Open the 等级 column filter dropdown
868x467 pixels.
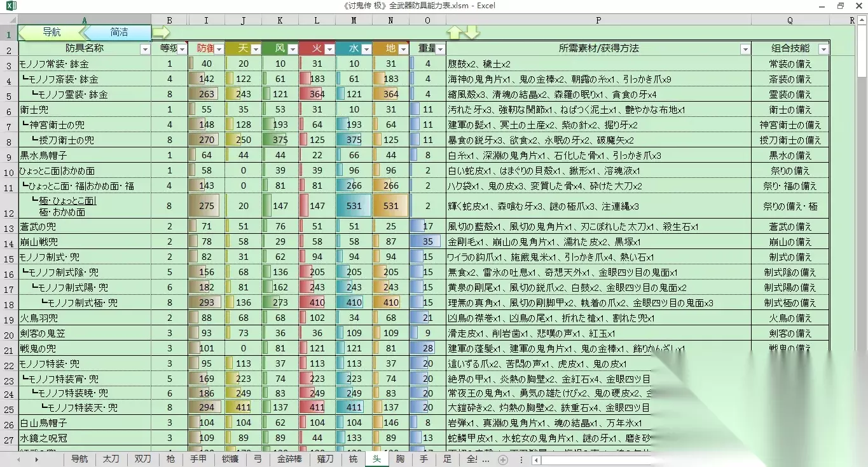183,49
